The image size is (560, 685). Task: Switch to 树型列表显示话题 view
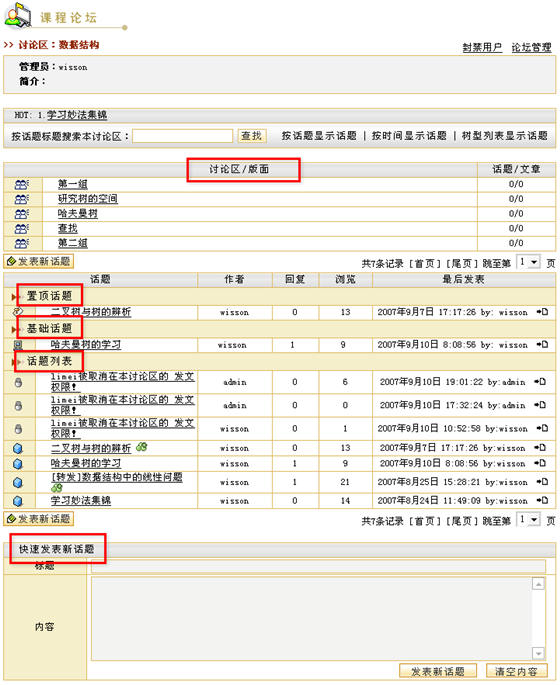coord(505,136)
